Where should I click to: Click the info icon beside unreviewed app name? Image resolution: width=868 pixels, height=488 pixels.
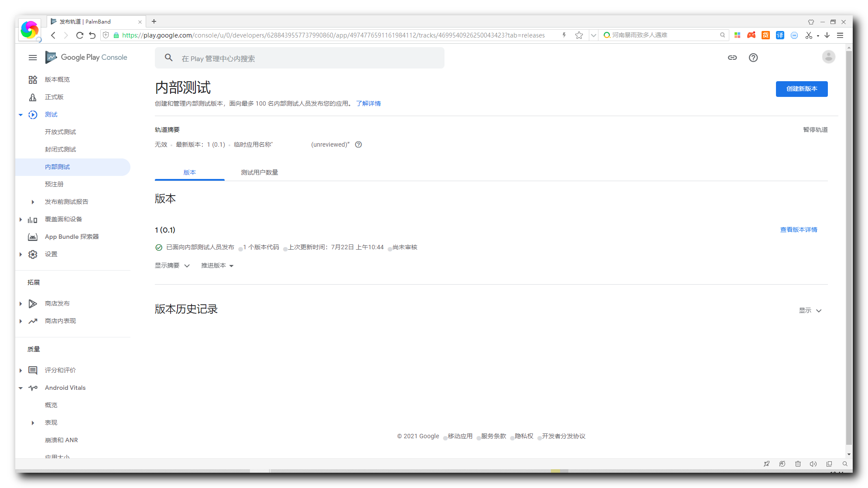point(359,144)
